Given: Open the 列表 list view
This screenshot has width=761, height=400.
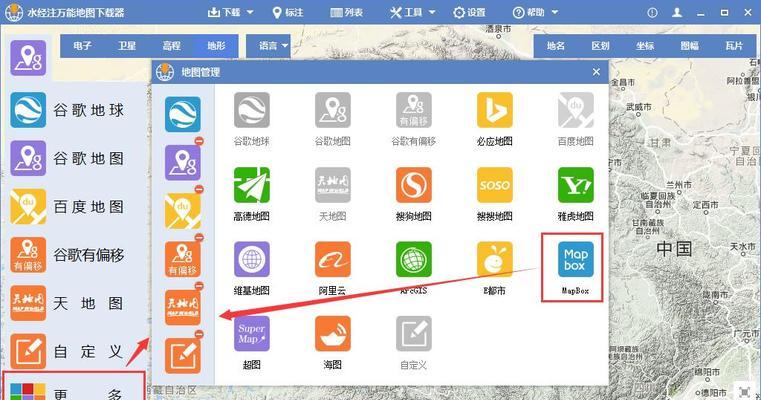Looking at the screenshot, I should pos(347,13).
